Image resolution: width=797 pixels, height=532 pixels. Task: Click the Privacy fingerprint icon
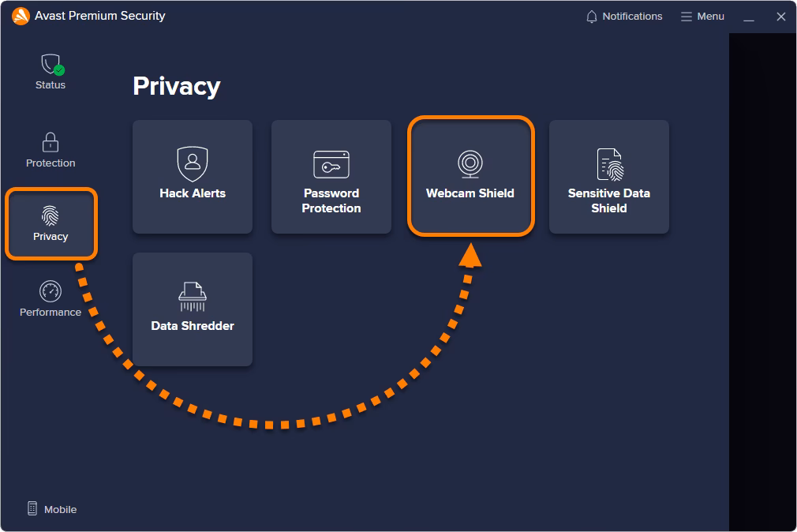click(51, 215)
